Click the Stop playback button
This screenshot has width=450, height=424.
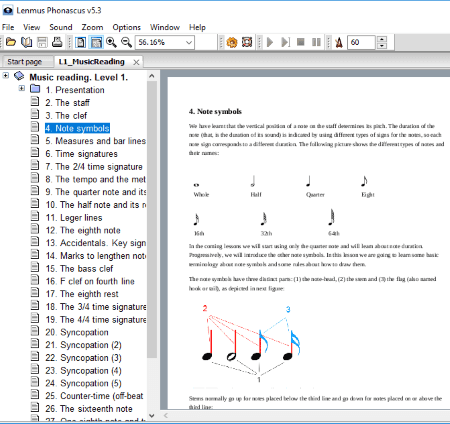click(x=301, y=42)
